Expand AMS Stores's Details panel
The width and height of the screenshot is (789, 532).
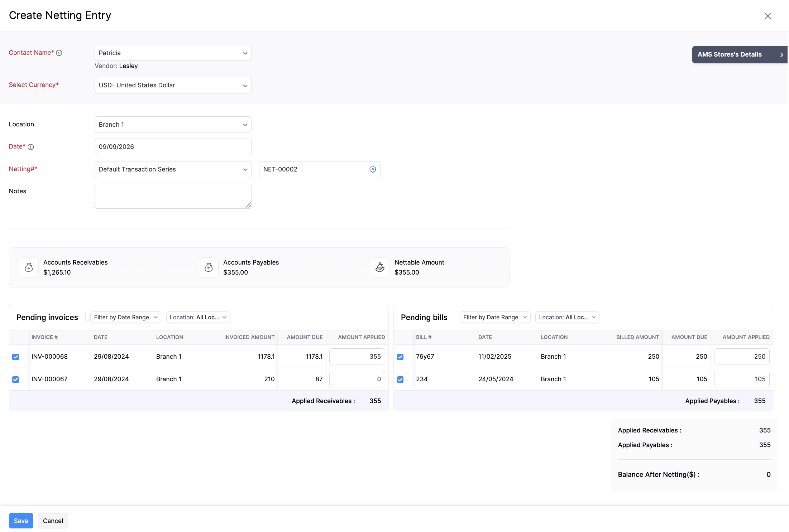(740, 54)
